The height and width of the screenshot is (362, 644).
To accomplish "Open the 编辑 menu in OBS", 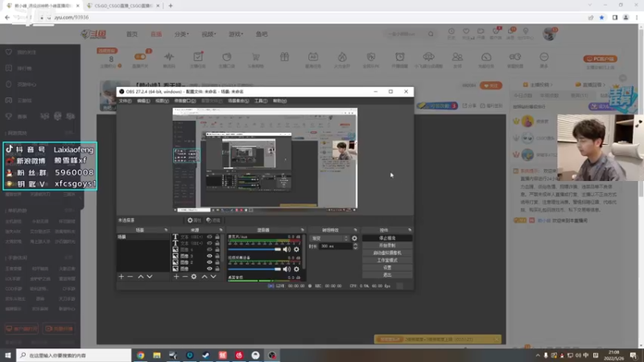I will 143,101.
